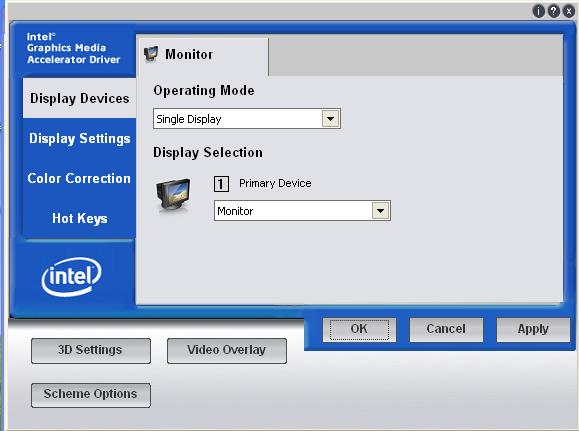579x431 pixels.
Task: Open Scheme Options
Action: [91, 395]
